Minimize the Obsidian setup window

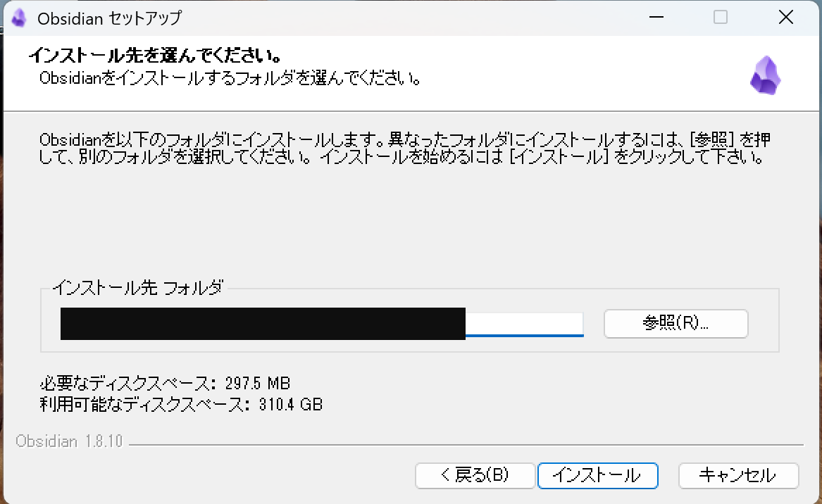click(656, 18)
